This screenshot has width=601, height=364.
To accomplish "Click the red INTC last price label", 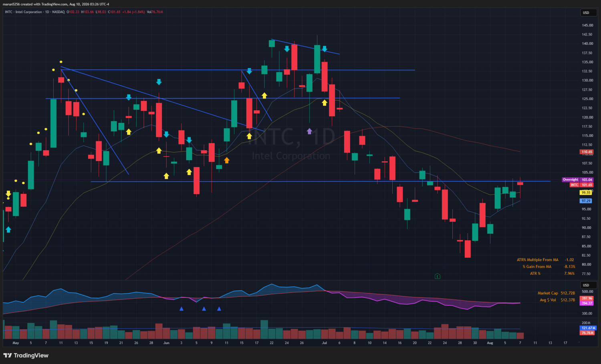I will click(x=581, y=185).
